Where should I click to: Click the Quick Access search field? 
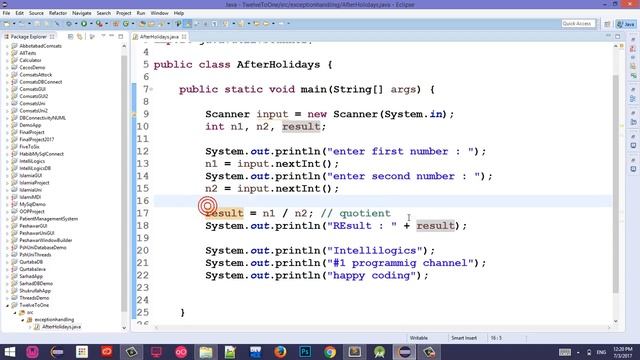click(578, 24)
